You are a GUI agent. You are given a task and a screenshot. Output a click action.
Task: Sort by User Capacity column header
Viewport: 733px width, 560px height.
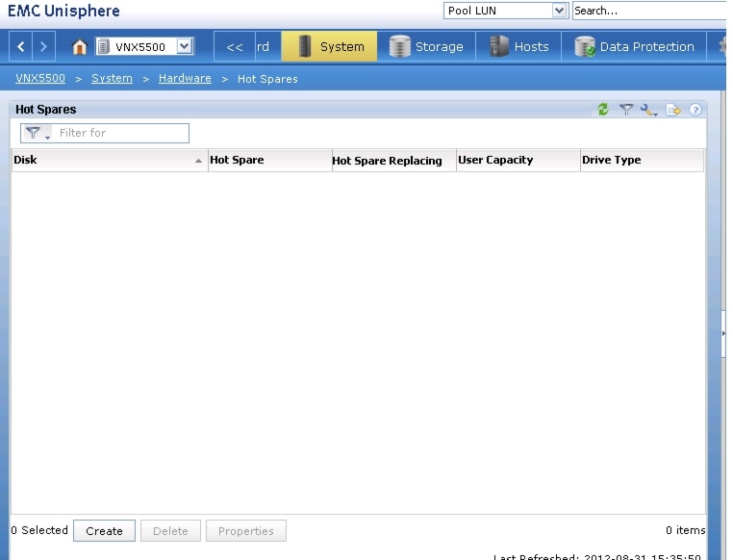coord(518,161)
